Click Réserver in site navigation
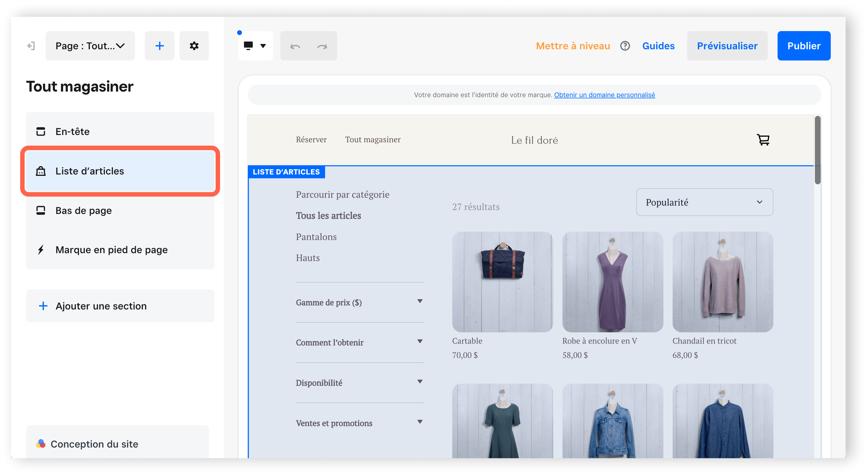 (x=311, y=139)
